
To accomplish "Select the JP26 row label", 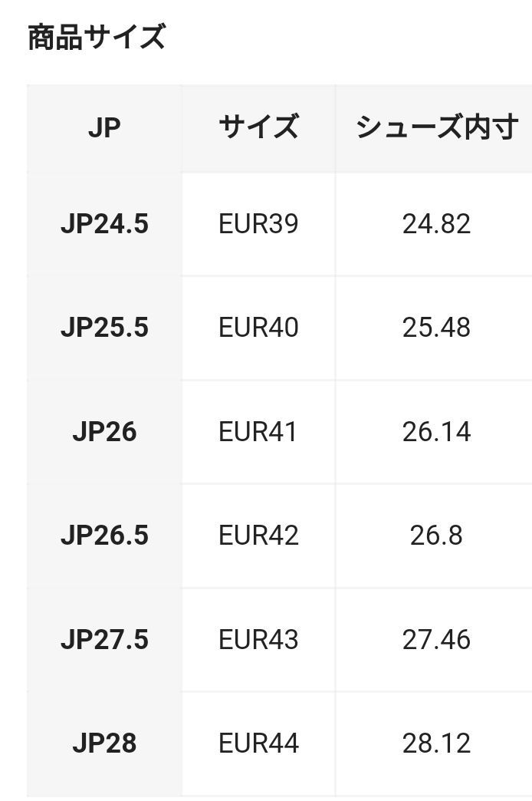I will 104,432.
